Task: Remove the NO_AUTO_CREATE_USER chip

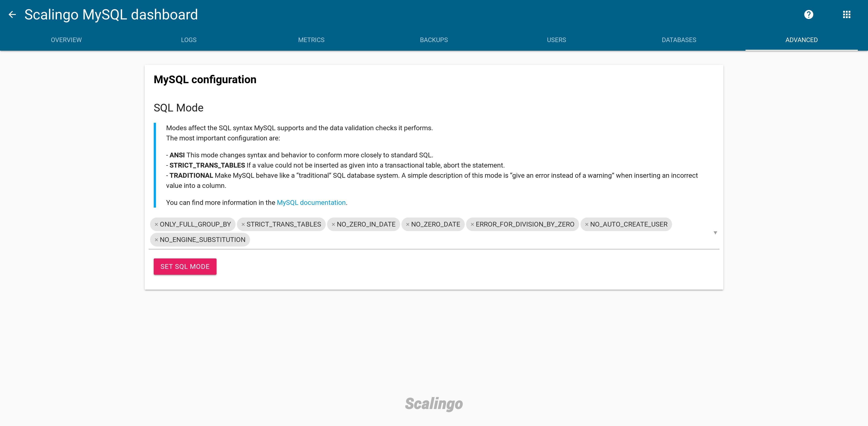Action: click(587, 225)
